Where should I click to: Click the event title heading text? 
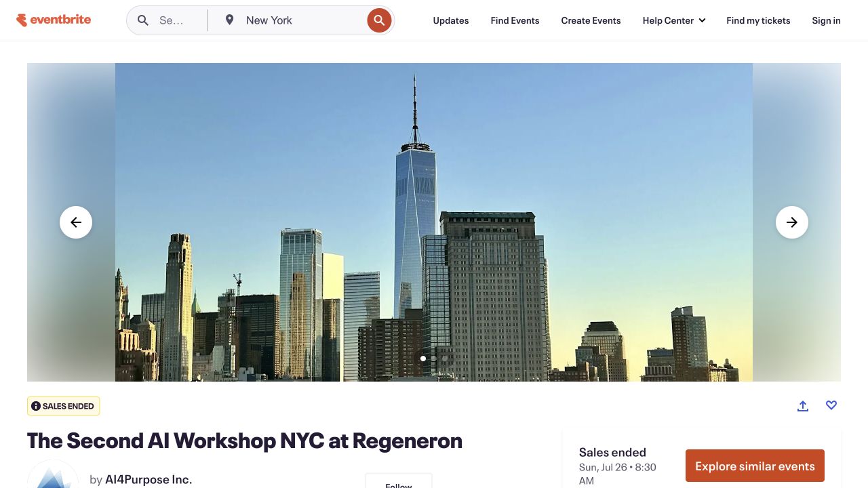245,441
